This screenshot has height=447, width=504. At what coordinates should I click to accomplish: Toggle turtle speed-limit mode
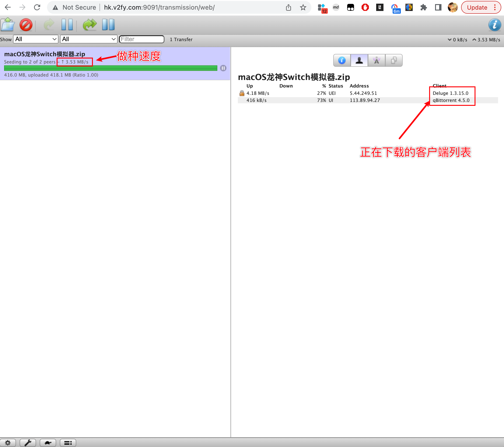click(48, 443)
